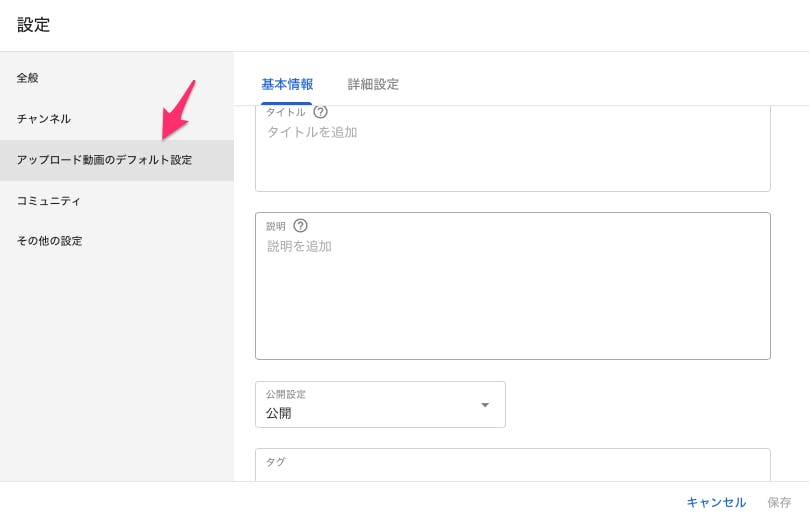
Task: Go to the コミュニティ settings section
Action: pos(49,201)
